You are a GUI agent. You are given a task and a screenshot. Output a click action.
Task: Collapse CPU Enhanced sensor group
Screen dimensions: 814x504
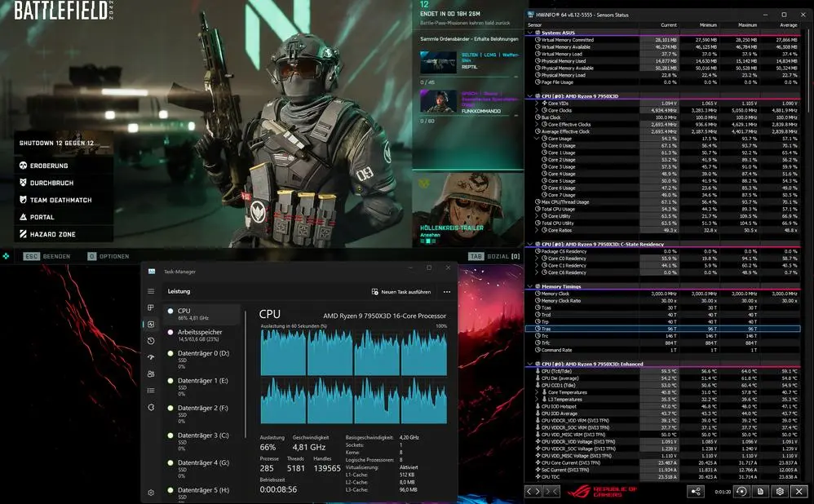point(530,364)
